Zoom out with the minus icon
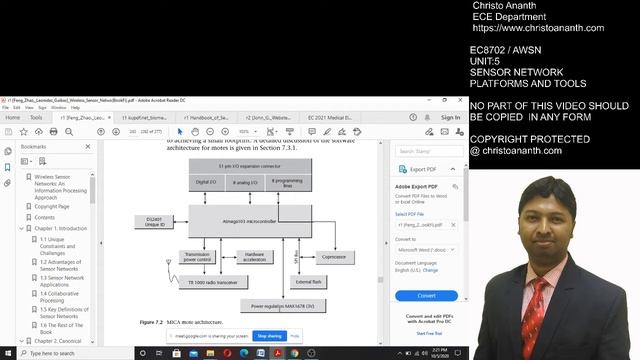This screenshot has width=640, height=360. (x=210, y=131)
